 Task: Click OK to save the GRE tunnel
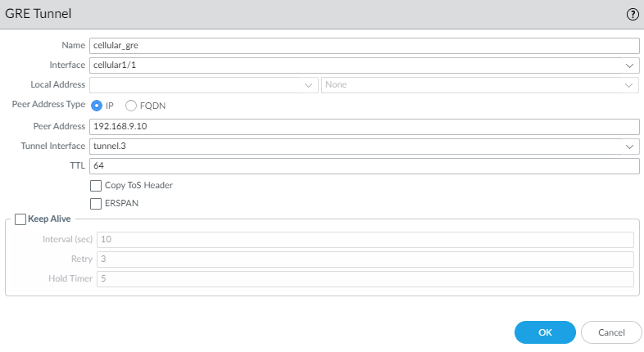click(x=545, y=332)
